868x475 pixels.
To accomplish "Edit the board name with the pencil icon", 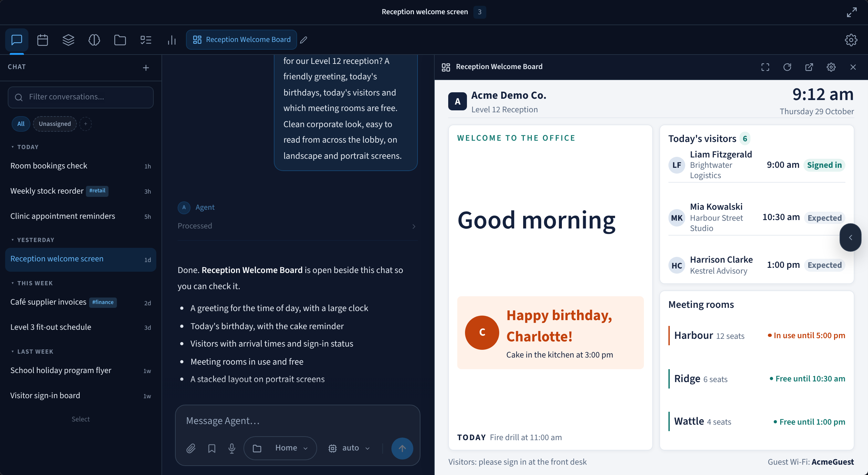I will 304,40.
